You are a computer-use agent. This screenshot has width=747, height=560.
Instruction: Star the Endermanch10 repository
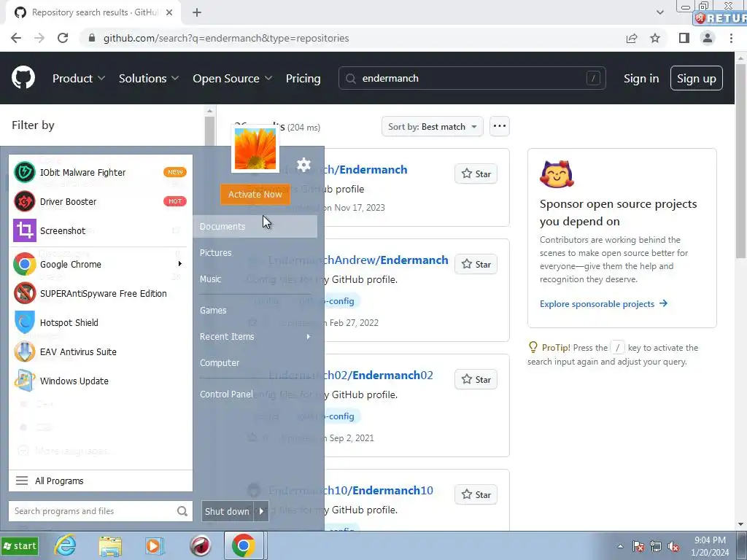point(476,495)
